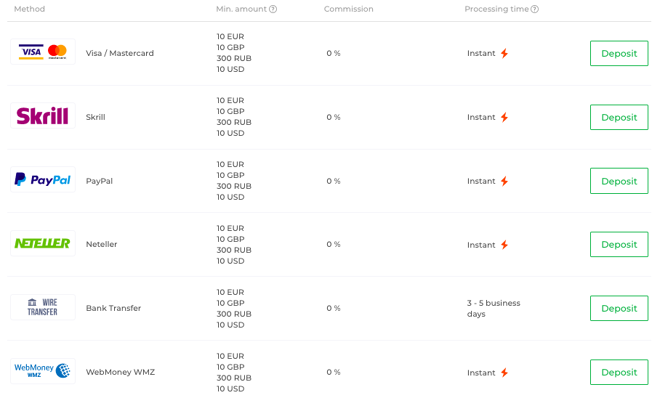Deposit using PayPal
The width and height of the screenshot is (660, 398).
(x=619, y=181)
